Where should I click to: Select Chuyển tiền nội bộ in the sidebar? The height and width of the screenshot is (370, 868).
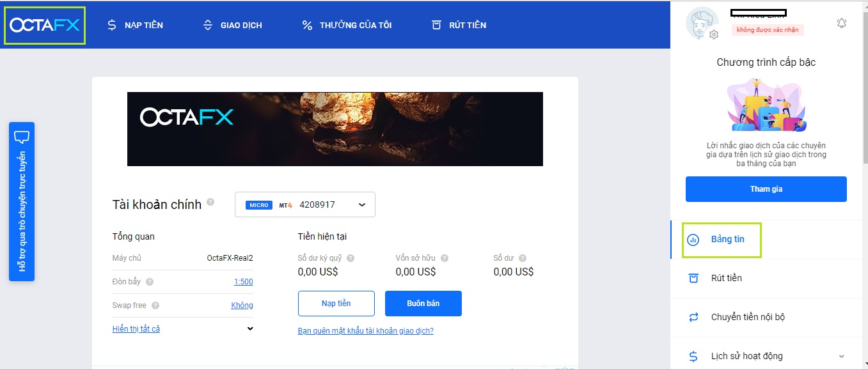[x=766, y=318]
